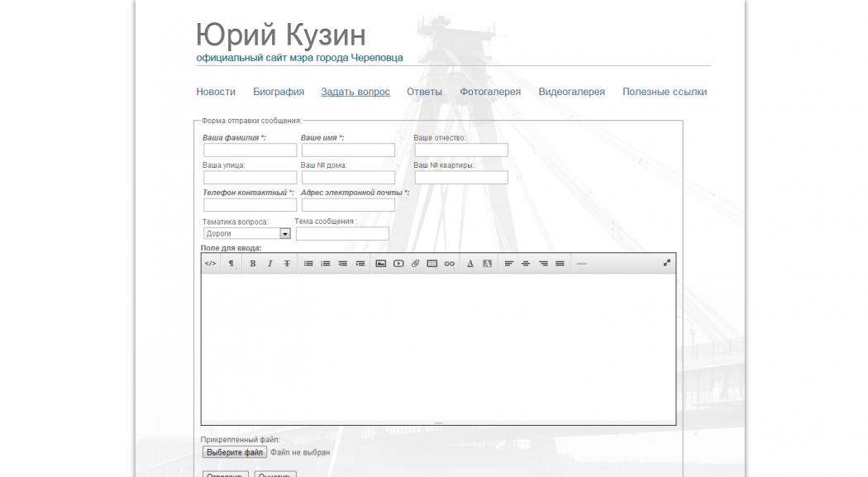This screenshot has height=477, width=868.
Task: Justify text alignment
Action: (560, 264)
